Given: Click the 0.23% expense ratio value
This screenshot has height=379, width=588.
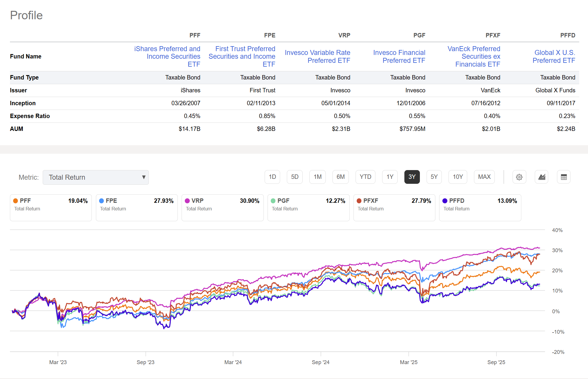Looking at the screenshot, I should tap(567, 116).
